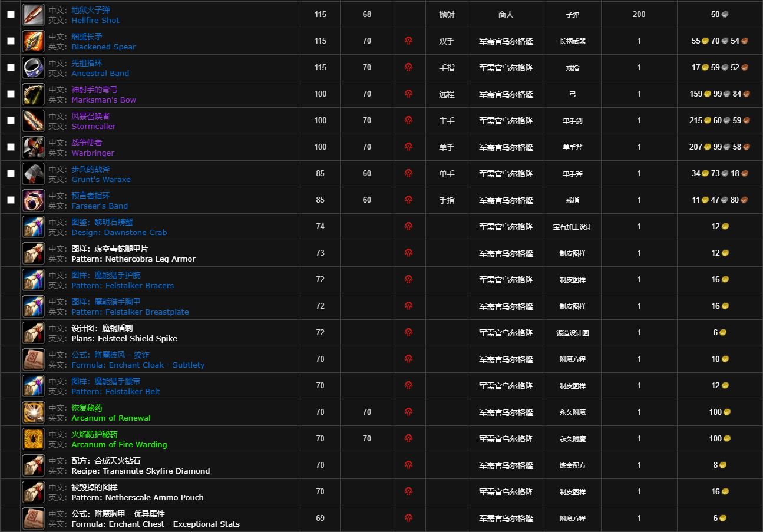The width and height of the screenshot is (763, 532).
Task: Open the Enchant Cloak Subtlety formula icon
Action: pyautogui.click(x=34, y=359)
